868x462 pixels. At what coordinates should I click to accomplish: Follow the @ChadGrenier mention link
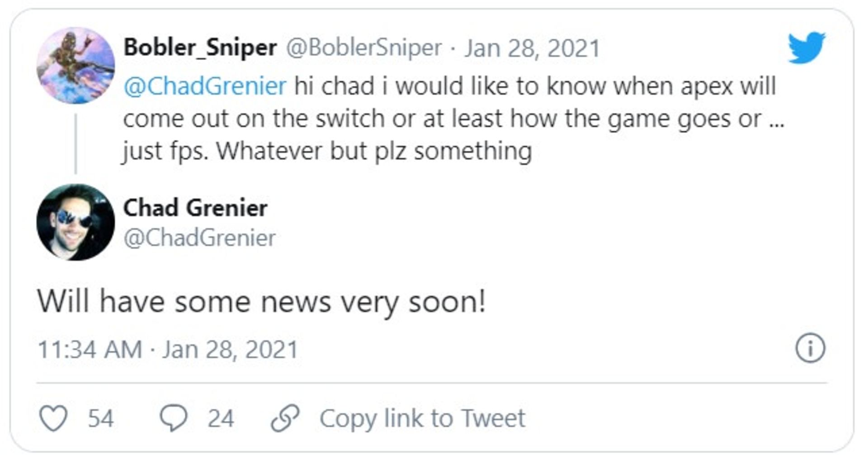205,86
